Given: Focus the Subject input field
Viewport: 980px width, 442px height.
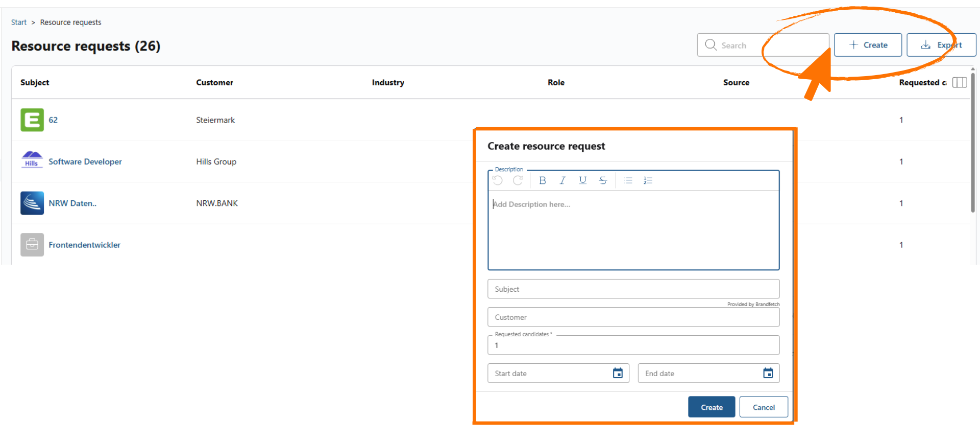Looking at the screenshot, I should click(633, 289).
